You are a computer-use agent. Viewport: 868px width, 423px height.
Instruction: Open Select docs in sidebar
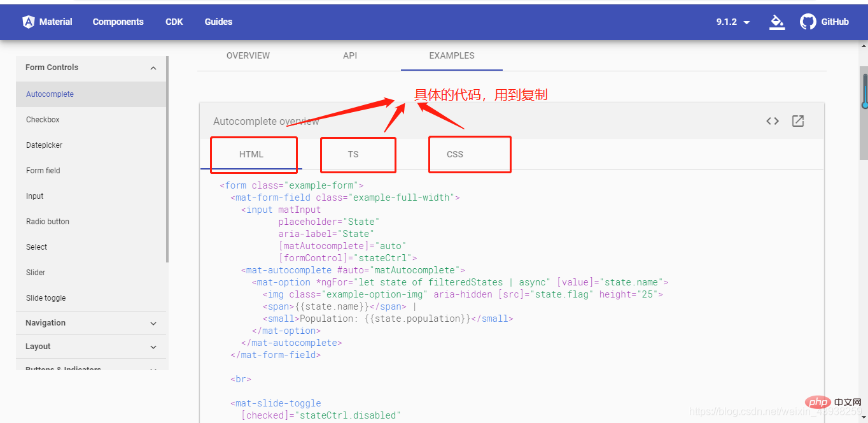tap(91, 247)
